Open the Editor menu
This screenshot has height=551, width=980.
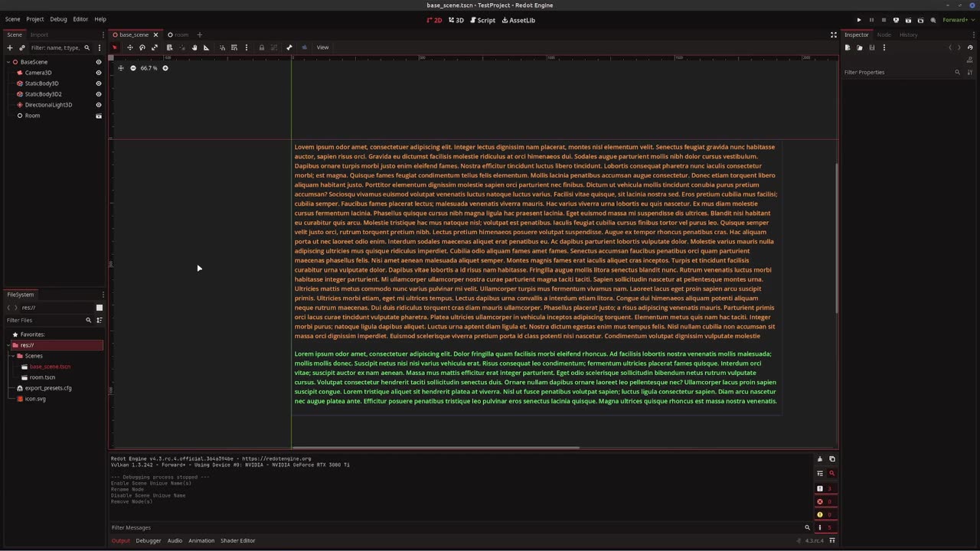coord(80,19)
